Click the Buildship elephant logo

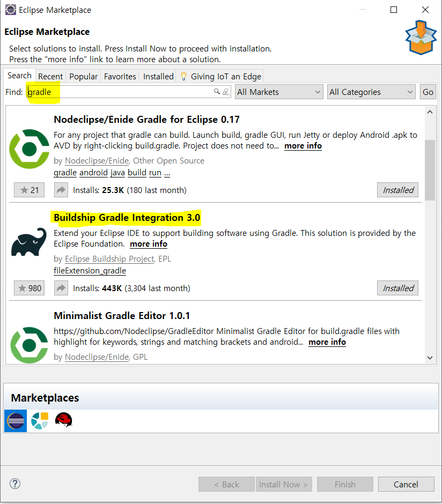pos(29,242)
